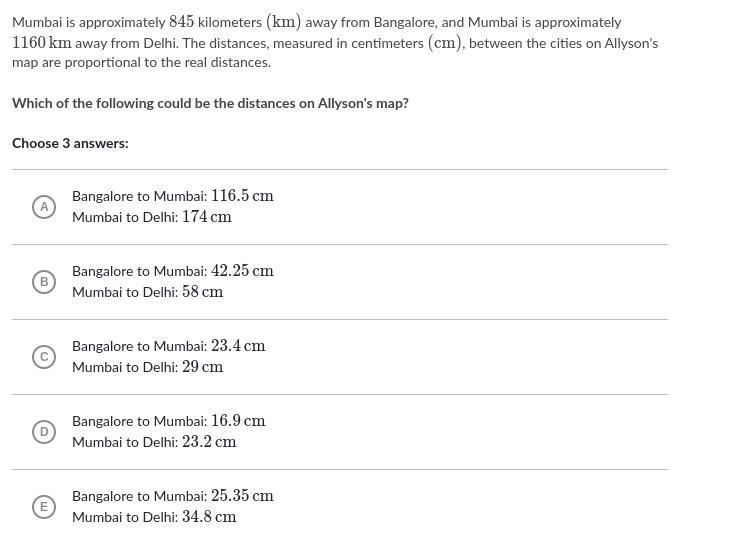Click the 25.35 cm Bangalore to Mumbai line
Screen dimensions: 755x533
[x=173, y=496]
